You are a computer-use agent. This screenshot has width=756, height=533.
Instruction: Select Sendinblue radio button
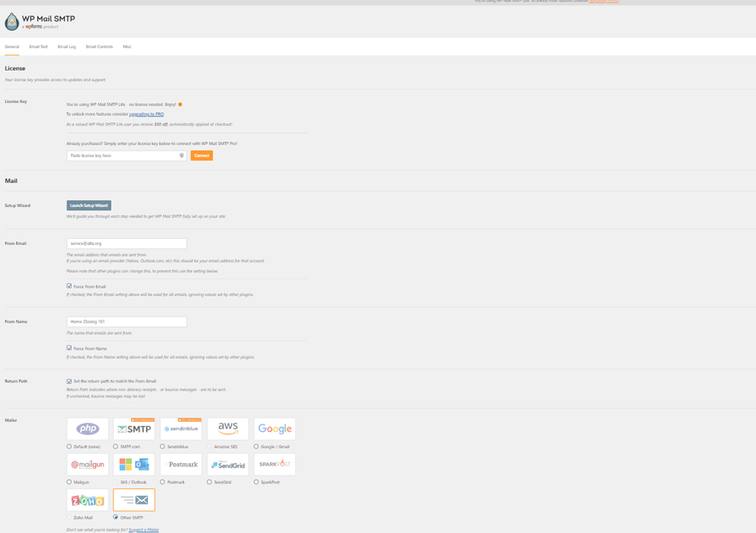163,446
